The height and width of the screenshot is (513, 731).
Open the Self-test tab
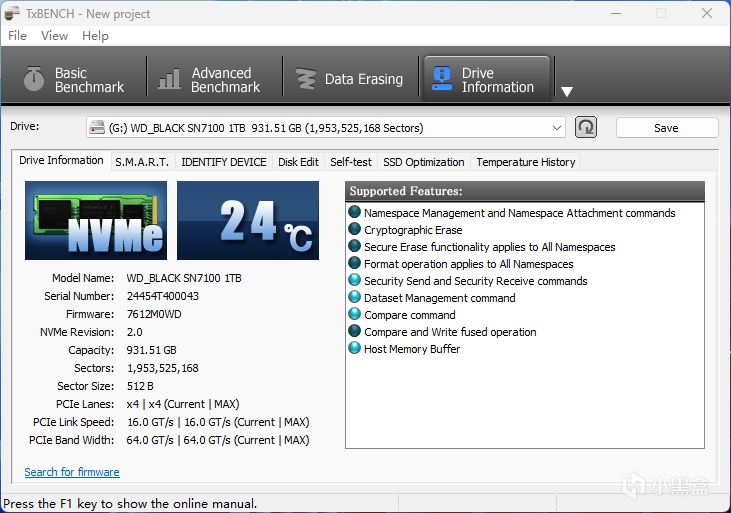click(351, 162)
